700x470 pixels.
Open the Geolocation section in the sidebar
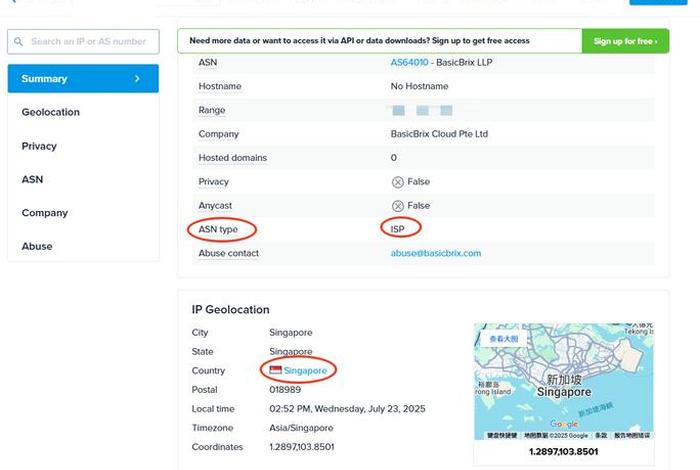(x=51, y=112)
